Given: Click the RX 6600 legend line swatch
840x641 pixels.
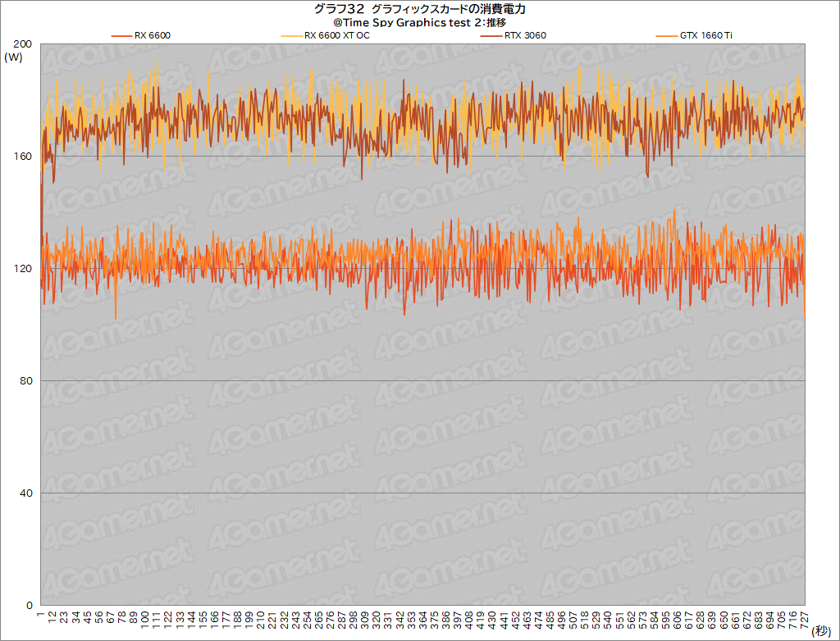Looking at the screenshot, I should [x=121, y=35].
